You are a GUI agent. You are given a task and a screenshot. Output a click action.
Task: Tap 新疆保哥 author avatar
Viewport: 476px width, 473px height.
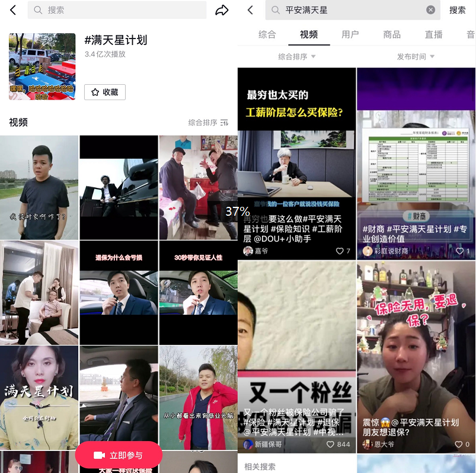click(248, 444)
